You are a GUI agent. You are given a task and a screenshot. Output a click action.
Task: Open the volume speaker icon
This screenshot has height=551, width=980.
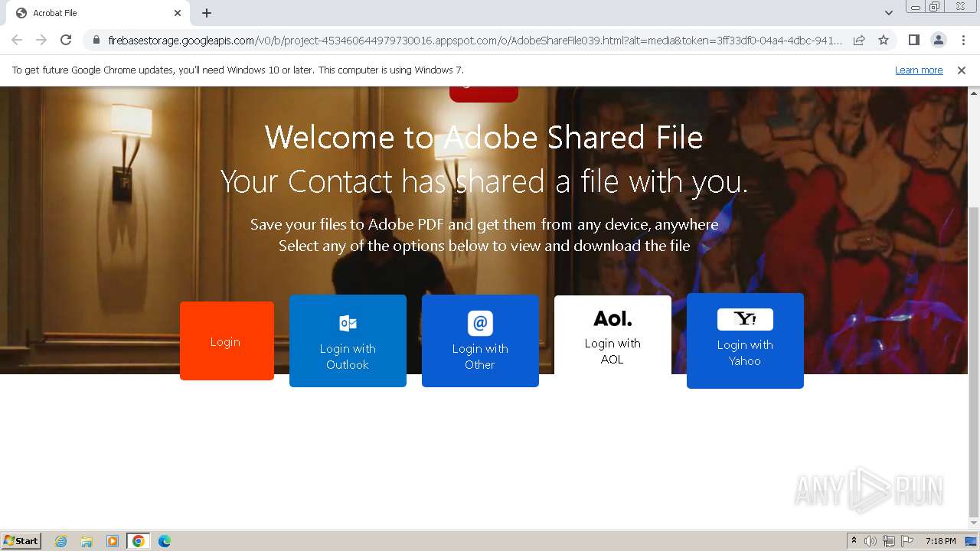pos(871,541)
